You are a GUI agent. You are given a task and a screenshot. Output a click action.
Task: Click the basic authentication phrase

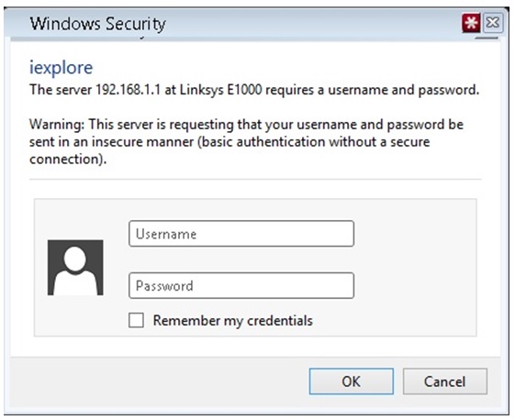click(281, 142)
